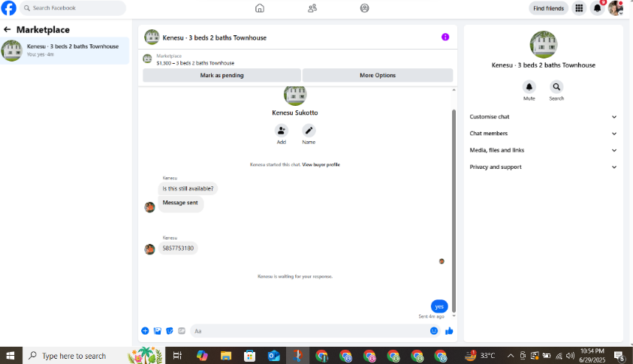
Task: Click the blue 'yes' message bubble
Action: (x=439, y=306)
